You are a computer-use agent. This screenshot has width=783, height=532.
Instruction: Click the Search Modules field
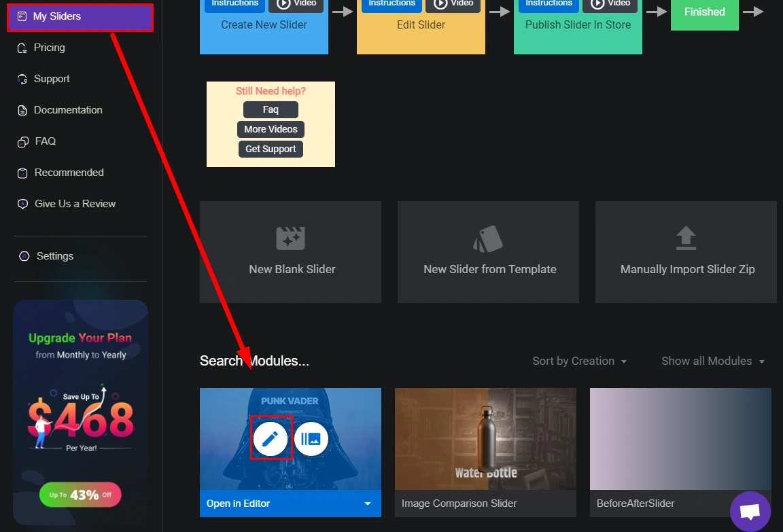[x=254, y=361]
